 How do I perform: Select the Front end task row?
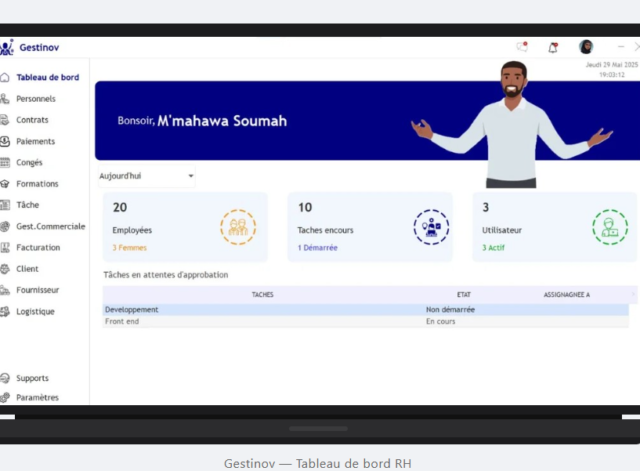(x=365, y=321)
